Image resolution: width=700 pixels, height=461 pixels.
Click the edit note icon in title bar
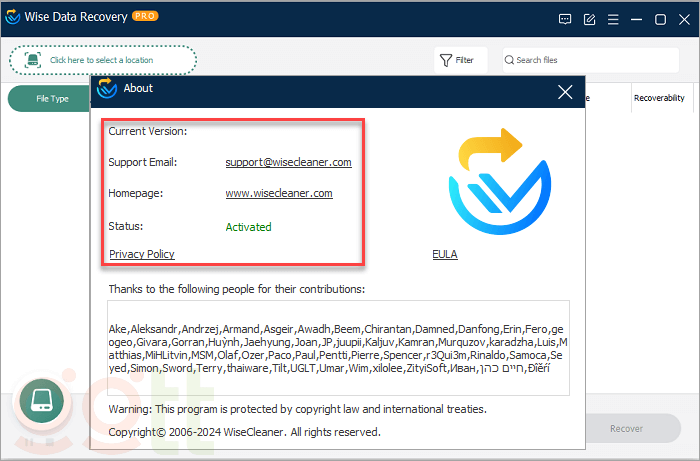(589, 19)
